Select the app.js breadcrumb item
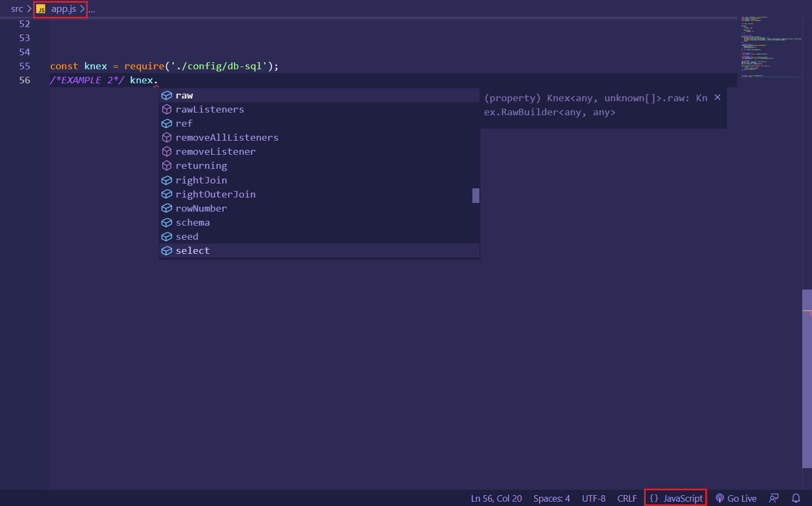 point(64,9)
